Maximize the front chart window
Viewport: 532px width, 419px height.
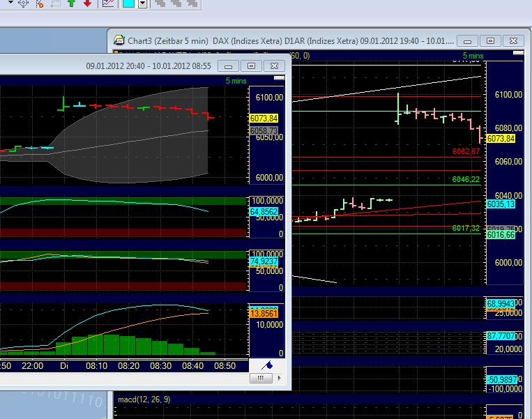point(252,66)
